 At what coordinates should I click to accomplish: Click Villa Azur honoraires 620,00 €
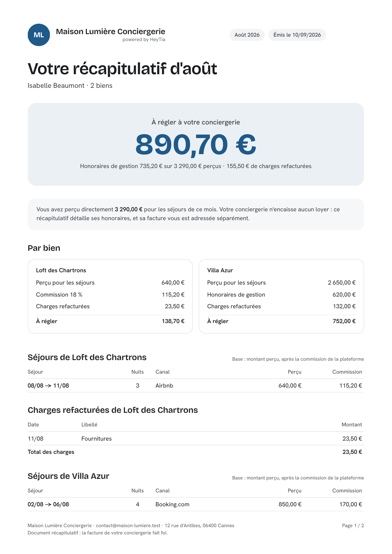[344, 295]
